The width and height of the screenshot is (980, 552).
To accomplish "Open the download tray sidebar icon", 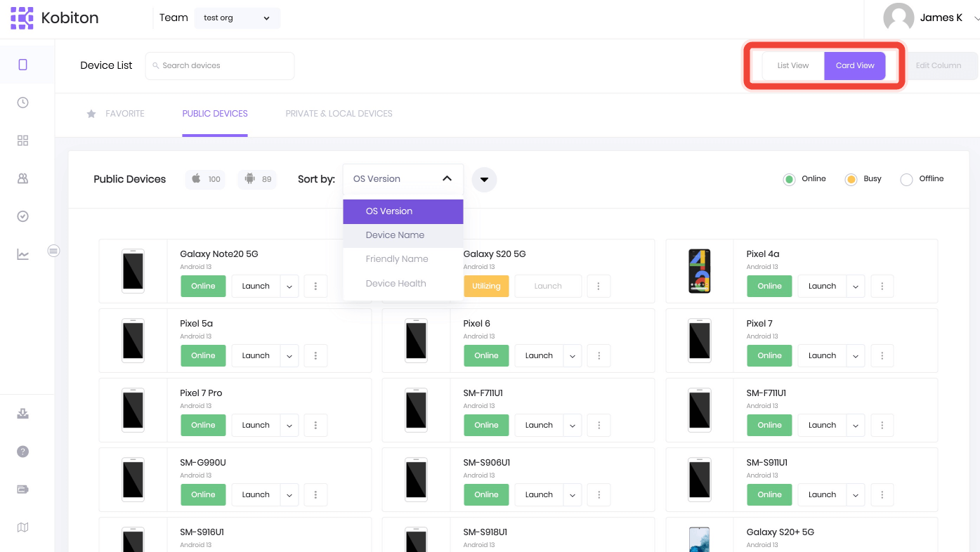I will pyautogui.click(x=22, y=414).
